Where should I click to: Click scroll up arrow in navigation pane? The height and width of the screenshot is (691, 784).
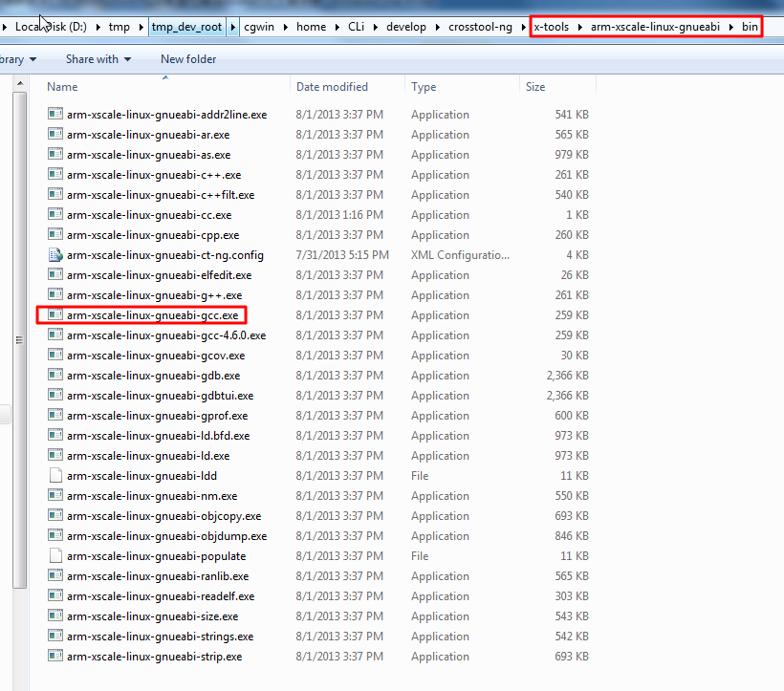click(19, 83)
